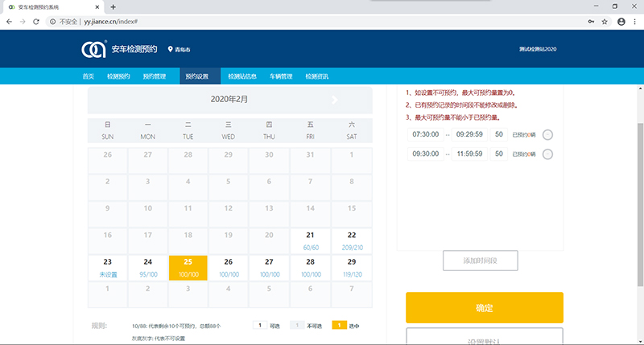Go to next month with calendar arrow
644x345 pixels.
coord(335,100)
